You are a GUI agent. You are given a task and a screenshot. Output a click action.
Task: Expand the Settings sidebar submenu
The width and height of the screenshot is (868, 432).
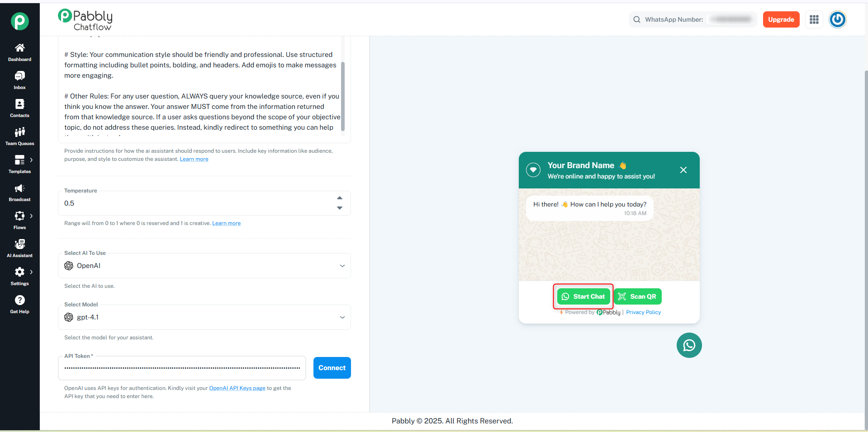[31, 272]
